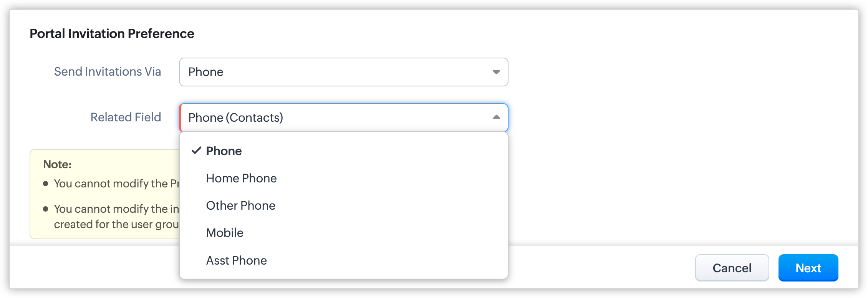This screenshot has height=298, width=868.
Task: Click the Related Field label
Action: (126, 117)
